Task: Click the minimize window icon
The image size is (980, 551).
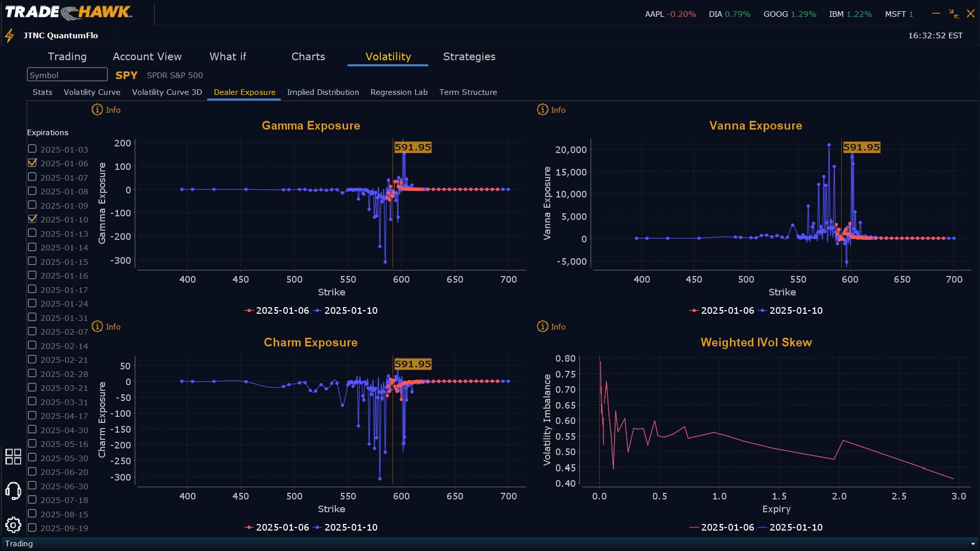Action: click(x=936, y=14)
